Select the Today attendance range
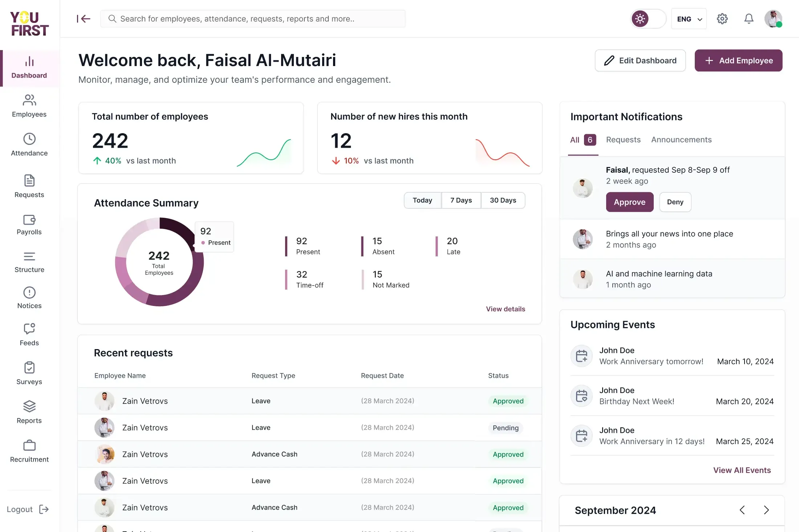 coord(423,200)
